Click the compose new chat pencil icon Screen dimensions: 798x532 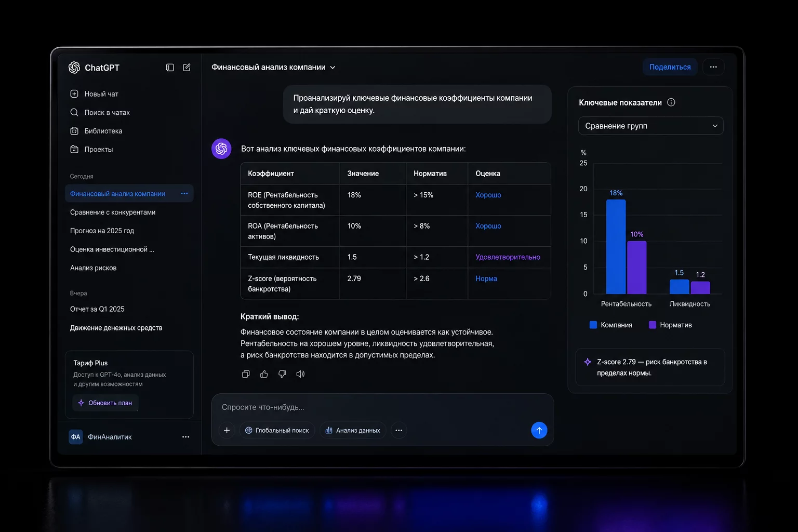pyautogui.click(x=187, y=68)
